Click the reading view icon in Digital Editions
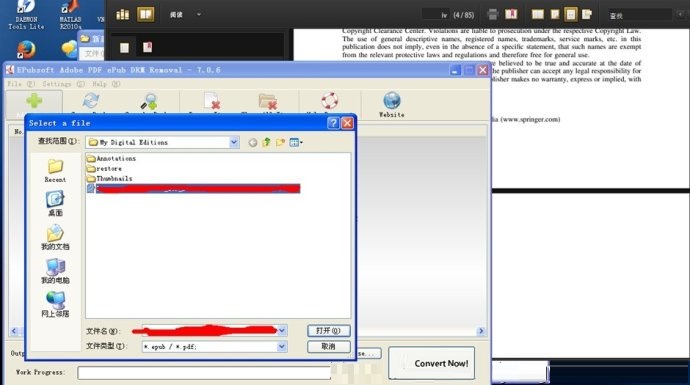690x385 pixels. coord(146,14)
